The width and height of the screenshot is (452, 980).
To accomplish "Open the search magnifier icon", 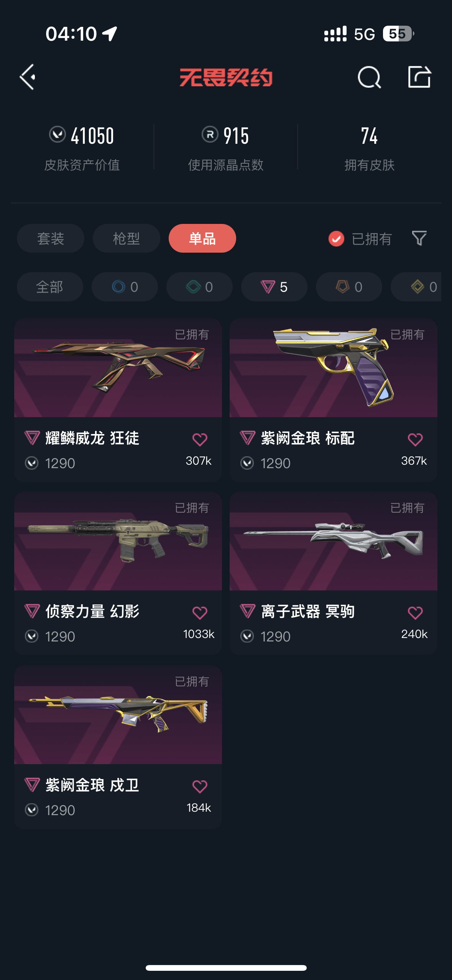I will click(x=369, y=77).
